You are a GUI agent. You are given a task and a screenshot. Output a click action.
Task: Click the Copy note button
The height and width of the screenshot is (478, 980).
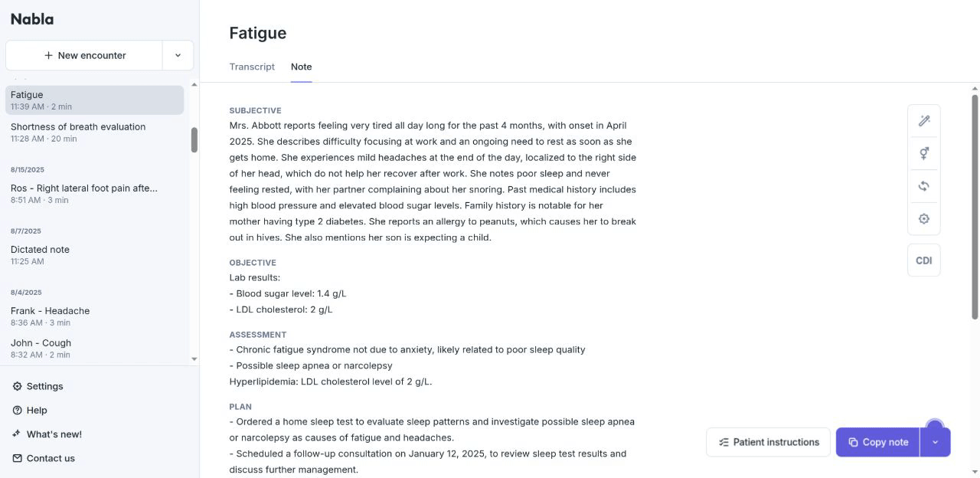[x=878, y=442]
